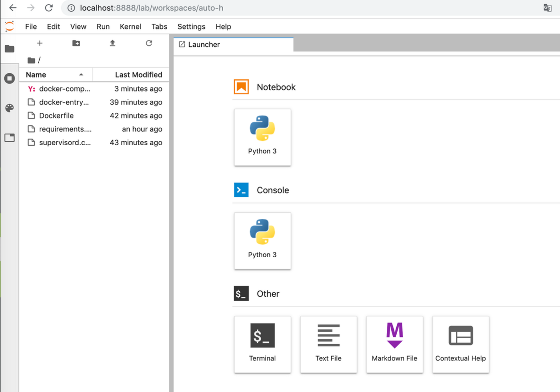560x392 pixels.
Task: Launch a Python 3 notebook
Action: [x=262, y=137]
